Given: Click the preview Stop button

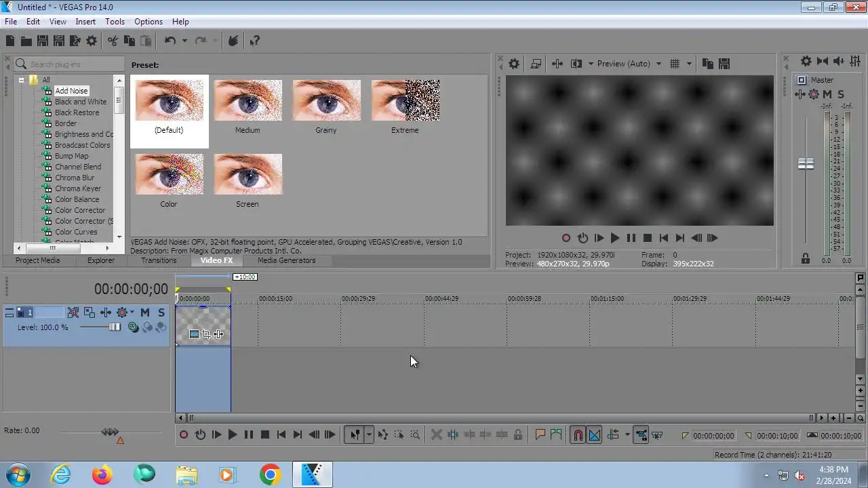Looking at the screenshot, I should point(648,238).
